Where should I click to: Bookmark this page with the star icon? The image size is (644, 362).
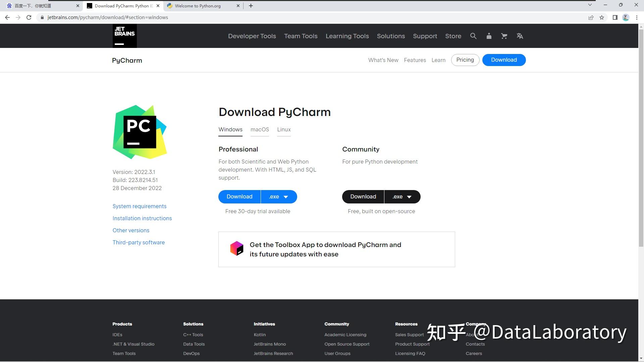(601, 17)
